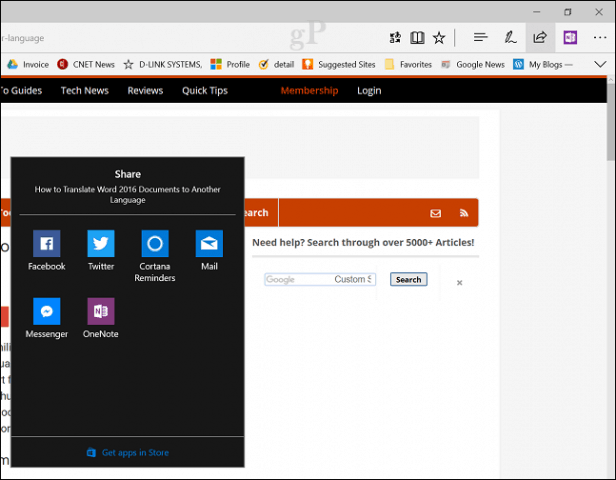Expand the favorites bar overflow chevron
616x480 pixels.
tap(600, 64)
